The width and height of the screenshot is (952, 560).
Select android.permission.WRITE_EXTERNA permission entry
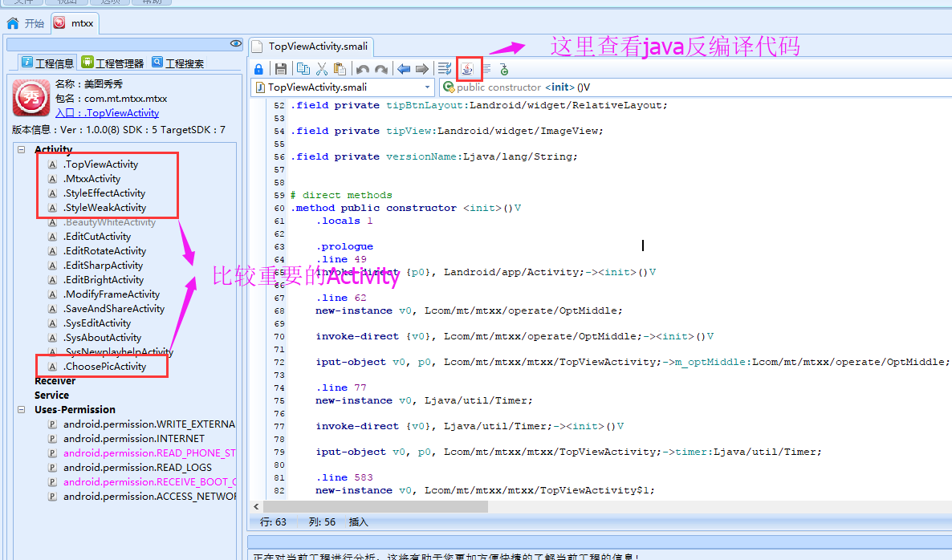click(x=148, y=424)
